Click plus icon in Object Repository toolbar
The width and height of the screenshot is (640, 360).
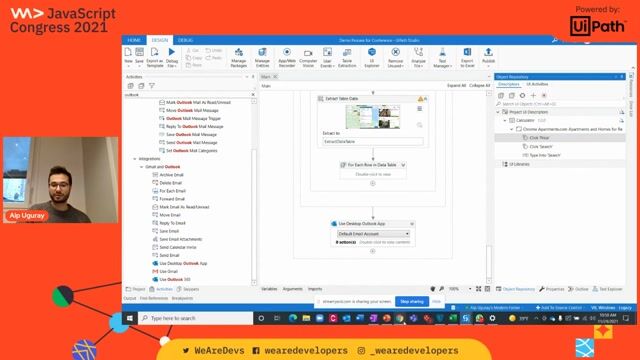point(533,95)
